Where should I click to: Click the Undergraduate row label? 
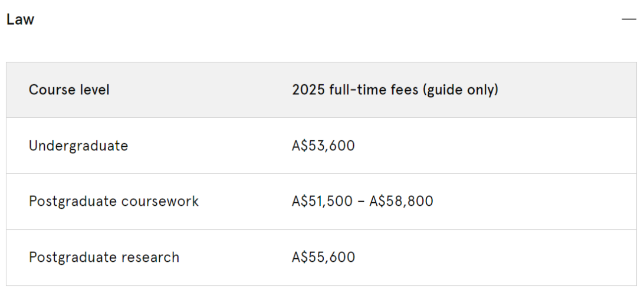pyautogui.click(x=78, y=146)
